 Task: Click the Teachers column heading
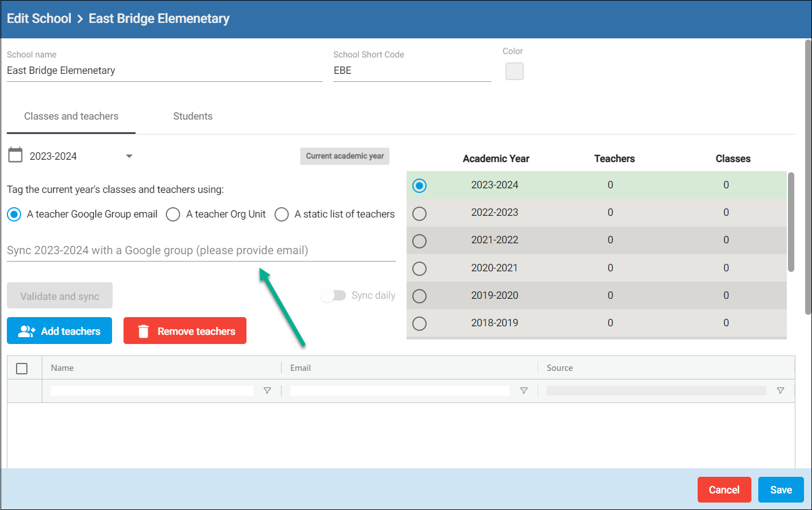[615, 159]
